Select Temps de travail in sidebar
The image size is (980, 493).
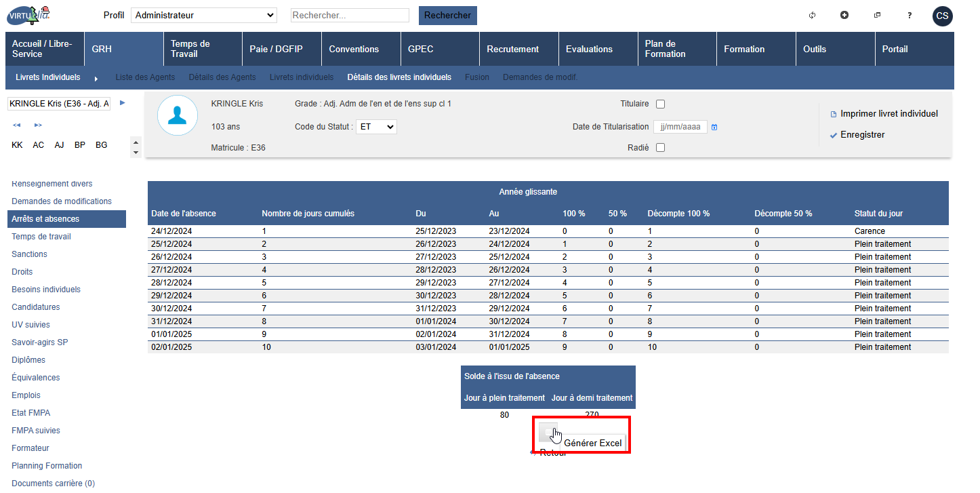(x=41, y=237)
